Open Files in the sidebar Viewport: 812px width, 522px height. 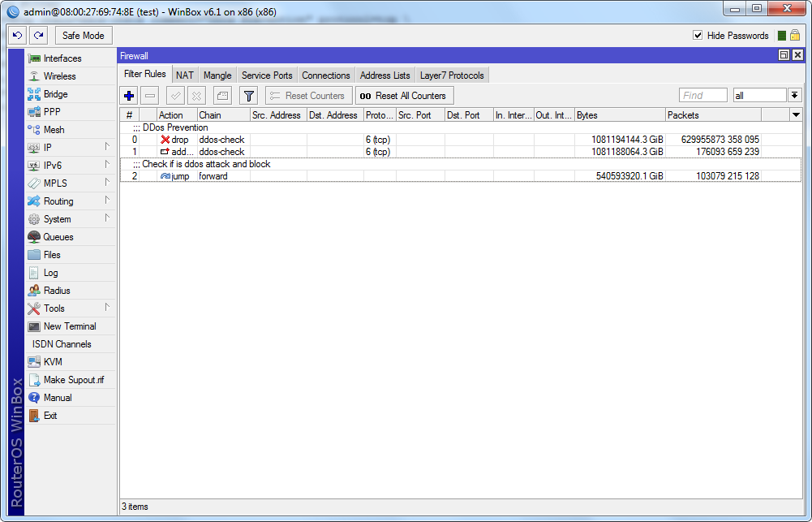(x=71, y=255)
